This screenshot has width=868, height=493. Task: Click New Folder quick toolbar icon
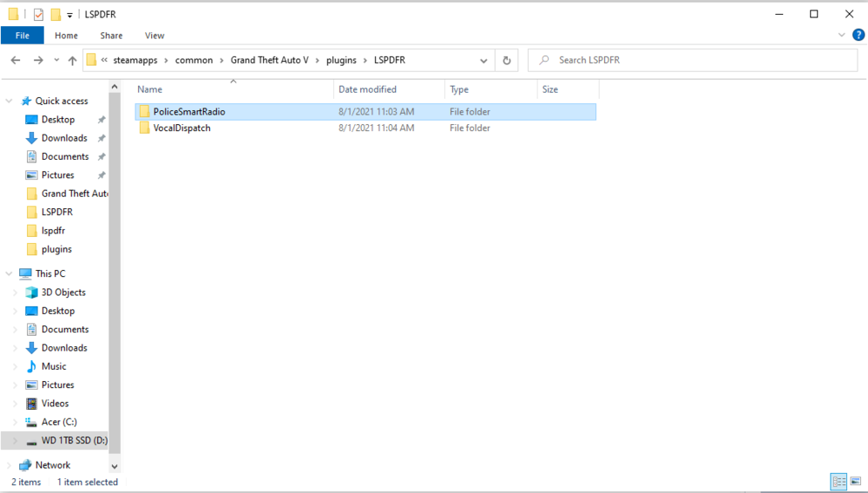[x=56, y=15]
